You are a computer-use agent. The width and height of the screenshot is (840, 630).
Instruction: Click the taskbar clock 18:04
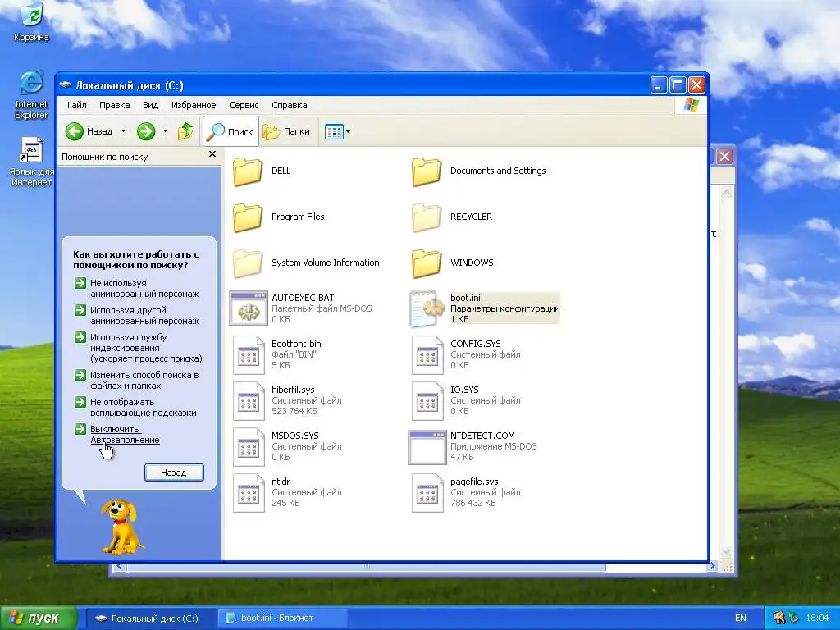[817, 618]
